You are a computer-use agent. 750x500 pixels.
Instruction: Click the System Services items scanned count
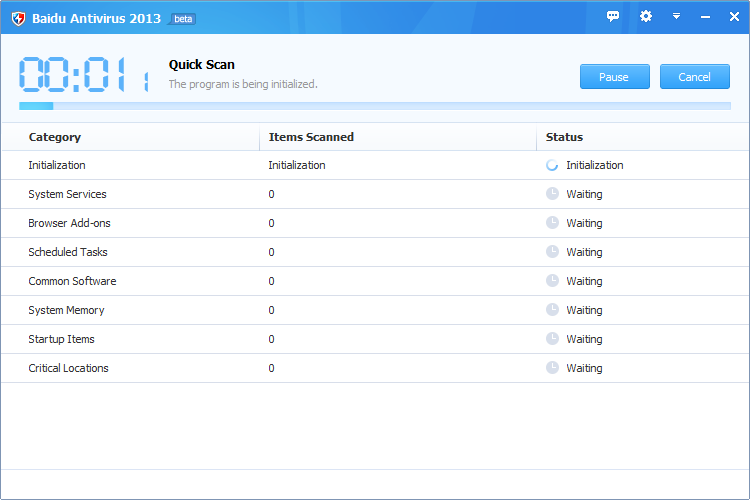coord(271,194)
